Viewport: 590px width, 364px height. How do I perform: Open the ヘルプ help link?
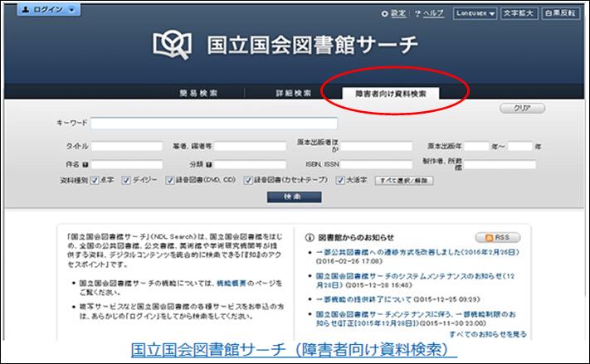(x=433, y=13)
